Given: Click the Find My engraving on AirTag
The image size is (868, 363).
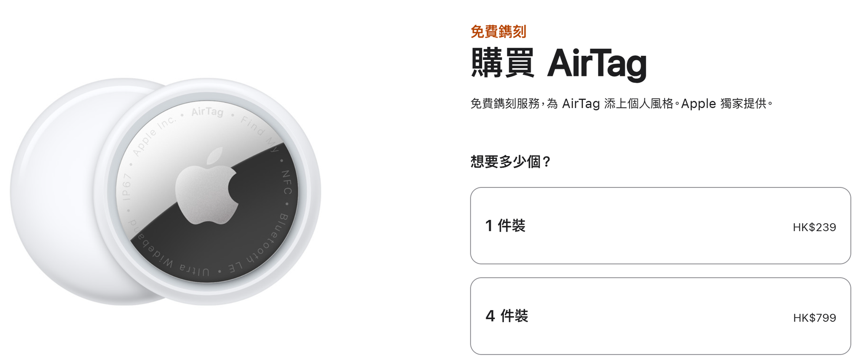Looking at the screenshot, I should [x=260, y=134].
